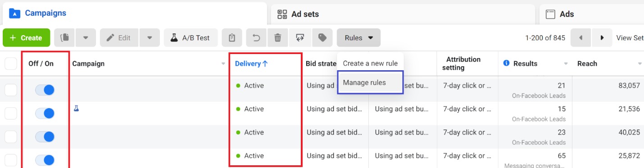
Task: Click the tag label icon
Action: point(322,38)
